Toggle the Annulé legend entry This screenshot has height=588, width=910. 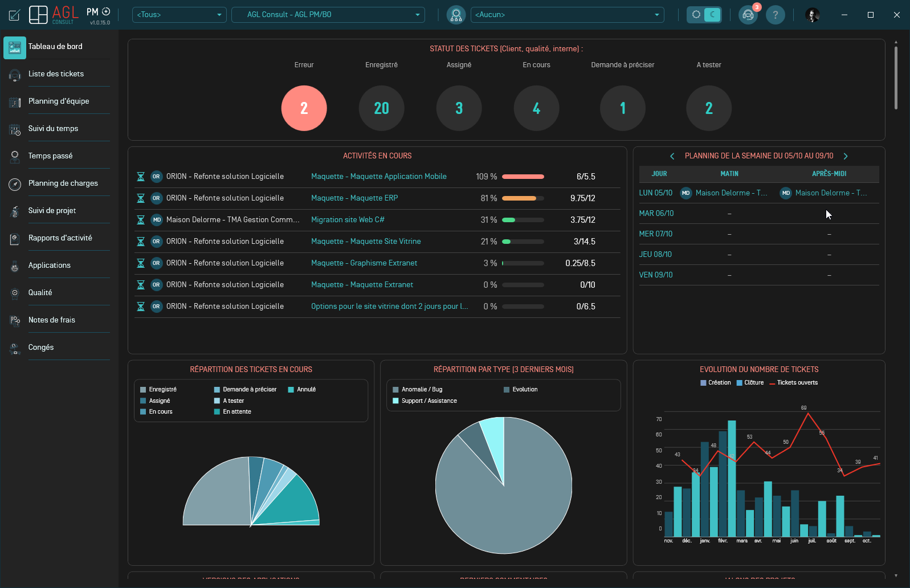(302, 390)
